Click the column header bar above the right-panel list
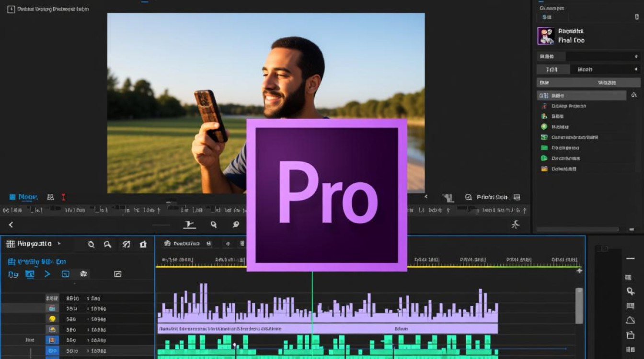This screenshot has width=644, height=359. [588, 82]
